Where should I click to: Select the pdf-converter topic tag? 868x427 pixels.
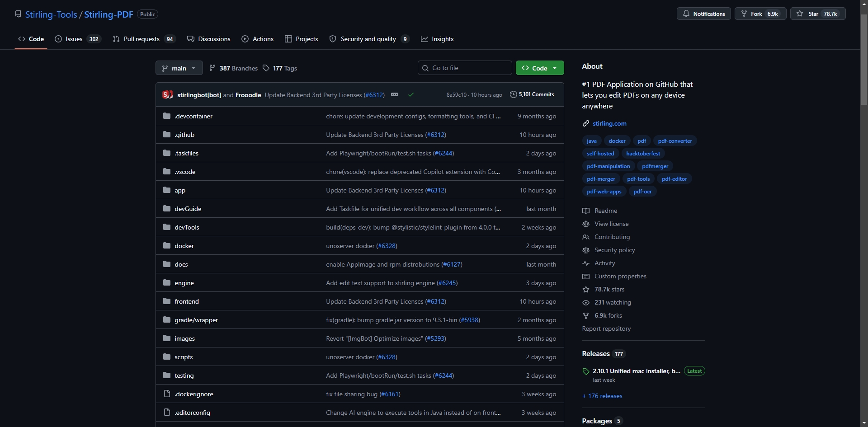point(675,141)
